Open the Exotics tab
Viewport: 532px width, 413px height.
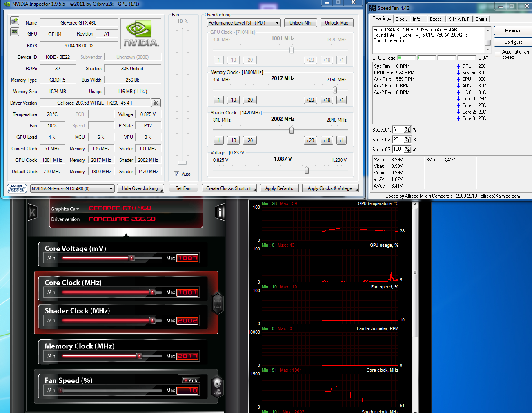pyautogui.click(x=437, y=19)
